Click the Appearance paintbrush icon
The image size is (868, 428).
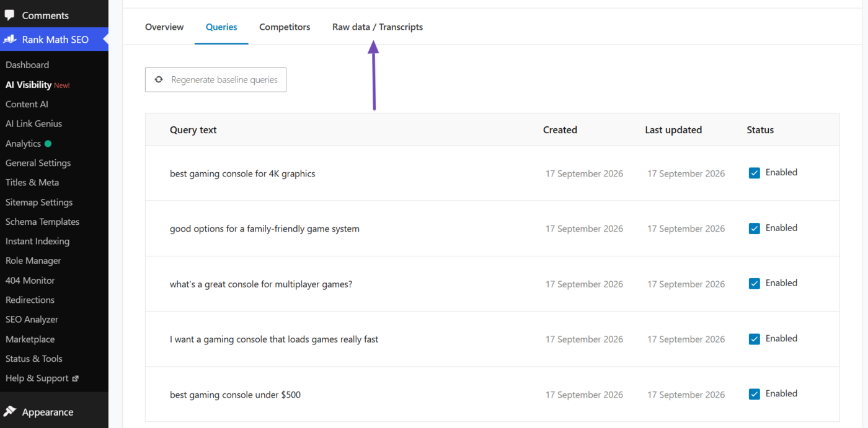point(9,412)
